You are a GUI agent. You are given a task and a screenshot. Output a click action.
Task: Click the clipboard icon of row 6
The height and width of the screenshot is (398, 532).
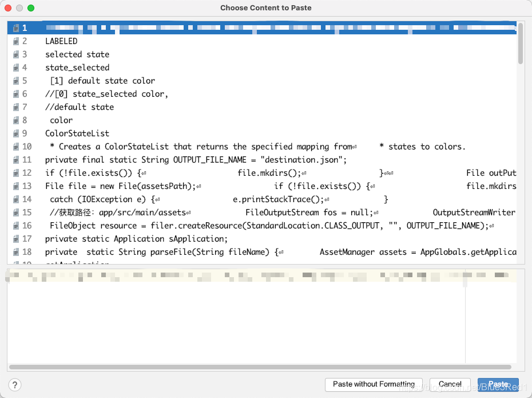[x=16, y=94]
